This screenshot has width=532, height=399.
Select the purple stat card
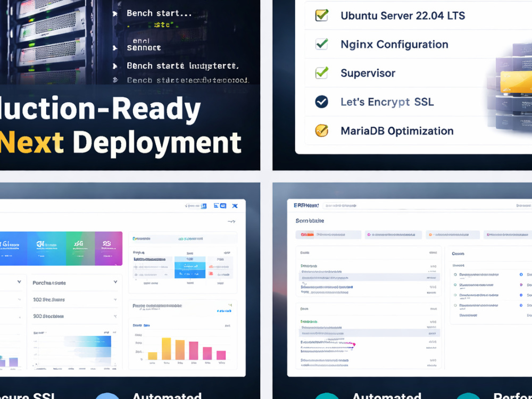109,248
